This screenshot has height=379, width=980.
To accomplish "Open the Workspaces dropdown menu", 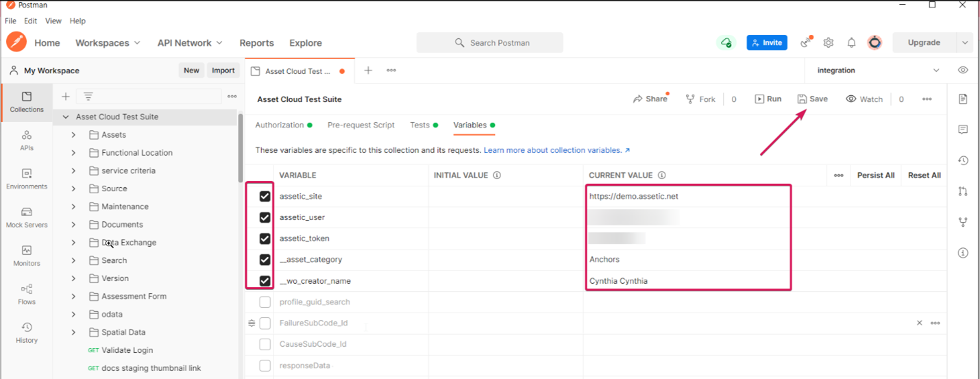I will pos(108,42).
